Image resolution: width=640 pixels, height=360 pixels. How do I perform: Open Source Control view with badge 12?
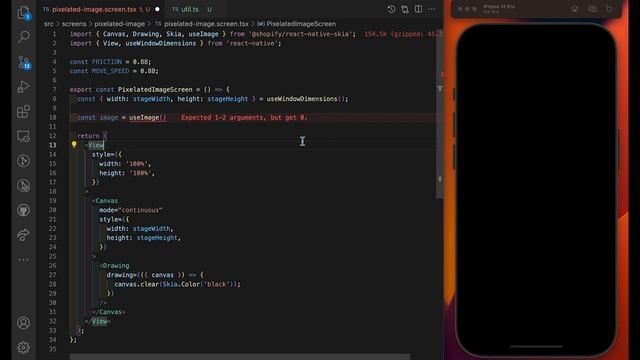(x=24, y=62)
